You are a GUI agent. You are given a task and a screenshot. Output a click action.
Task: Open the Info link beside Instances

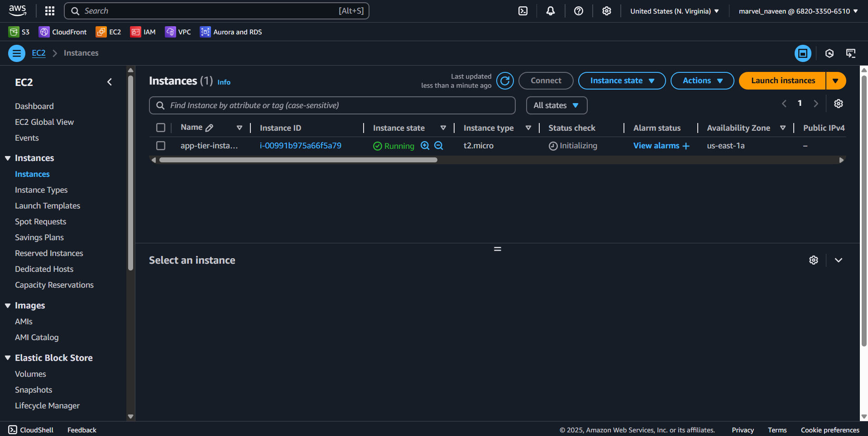pyautogui.click(x=224, y=82)
